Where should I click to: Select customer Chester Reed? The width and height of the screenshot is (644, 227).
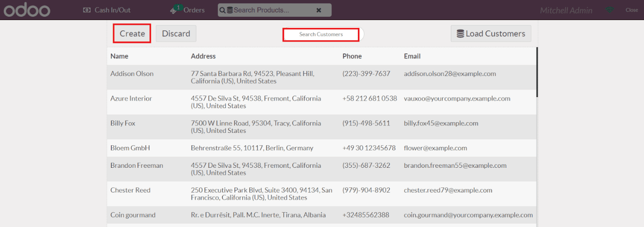(322, 194)
